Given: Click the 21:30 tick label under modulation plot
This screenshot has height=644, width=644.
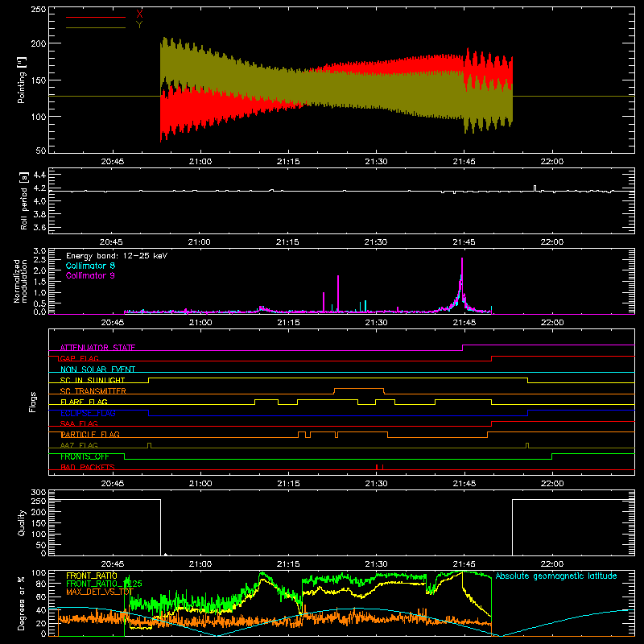Looking at the screenshot, I should click(x=376, y=323).
